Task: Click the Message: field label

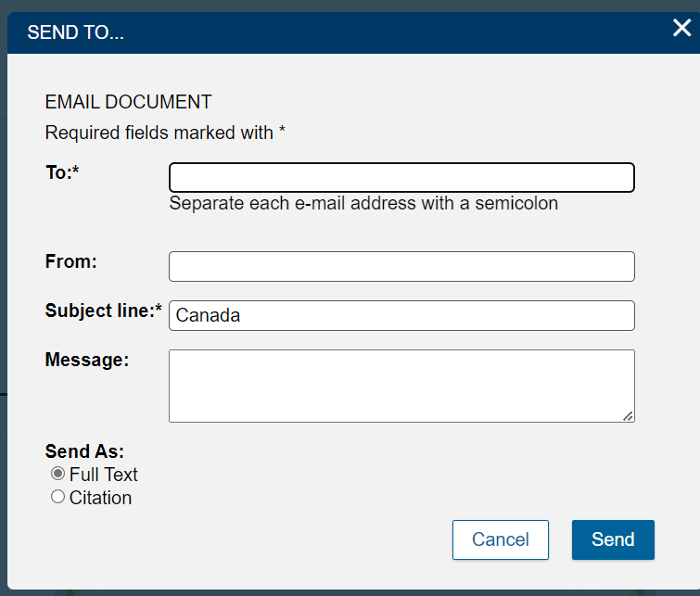Action: [87, 360]
